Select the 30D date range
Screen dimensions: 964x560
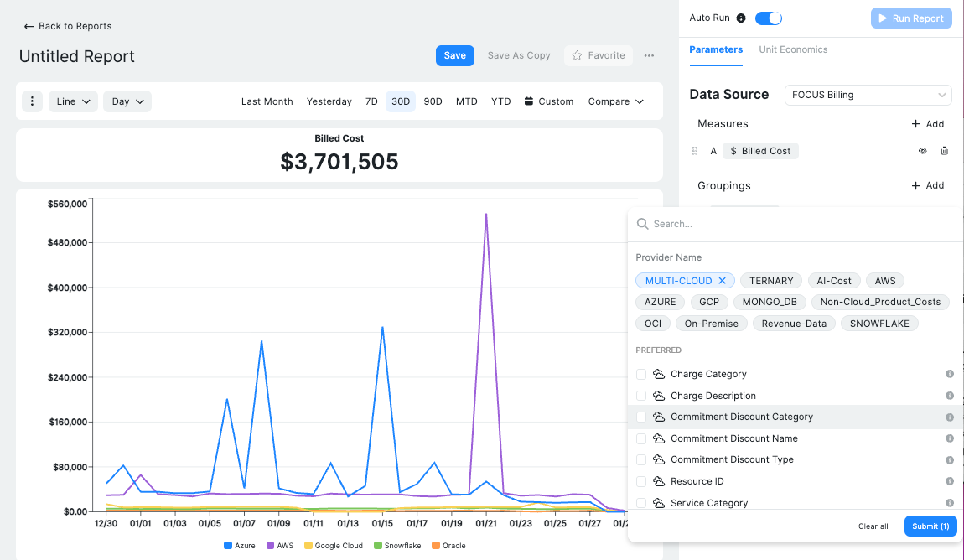[x=401, y=101]
